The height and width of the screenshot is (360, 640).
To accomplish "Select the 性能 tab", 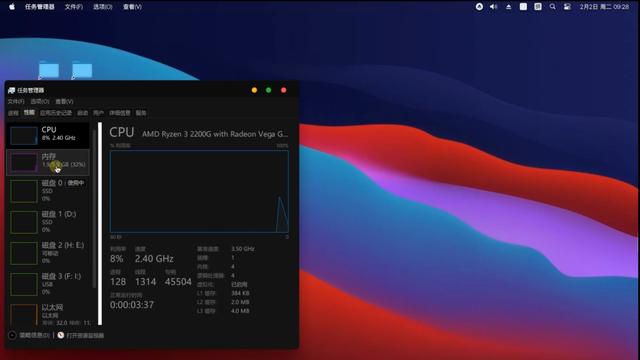I will pyautogui.click(x=29, y=112).
